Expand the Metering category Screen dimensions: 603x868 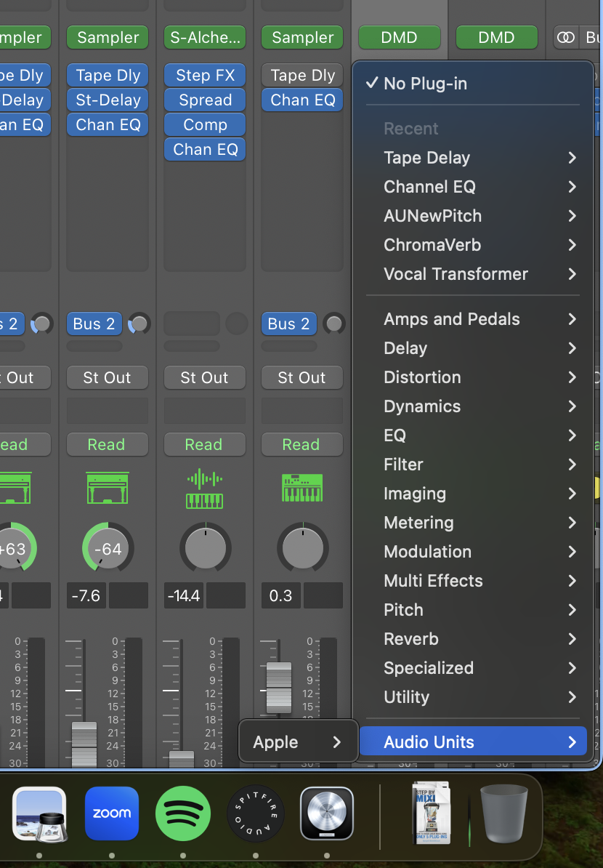click(472, 523)
